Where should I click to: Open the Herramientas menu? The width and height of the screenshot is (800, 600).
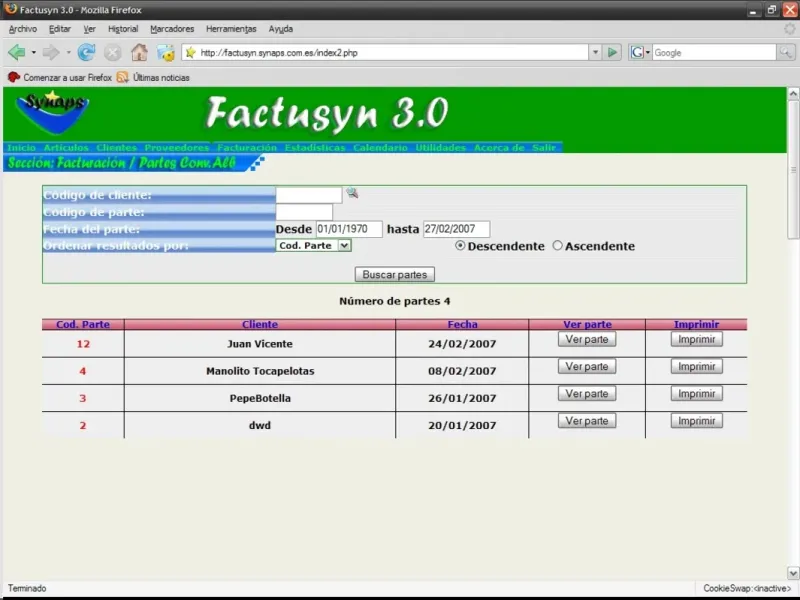231,29
